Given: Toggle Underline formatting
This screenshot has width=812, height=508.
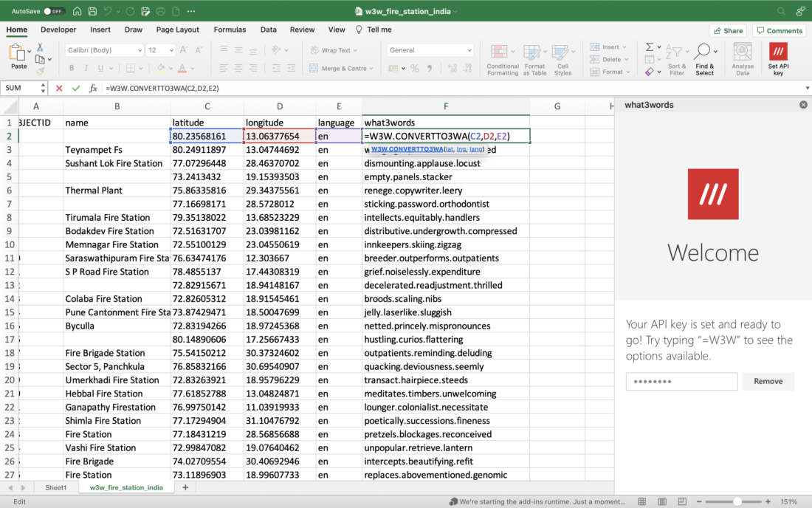Looking at the screenshot, I should 100,69.
